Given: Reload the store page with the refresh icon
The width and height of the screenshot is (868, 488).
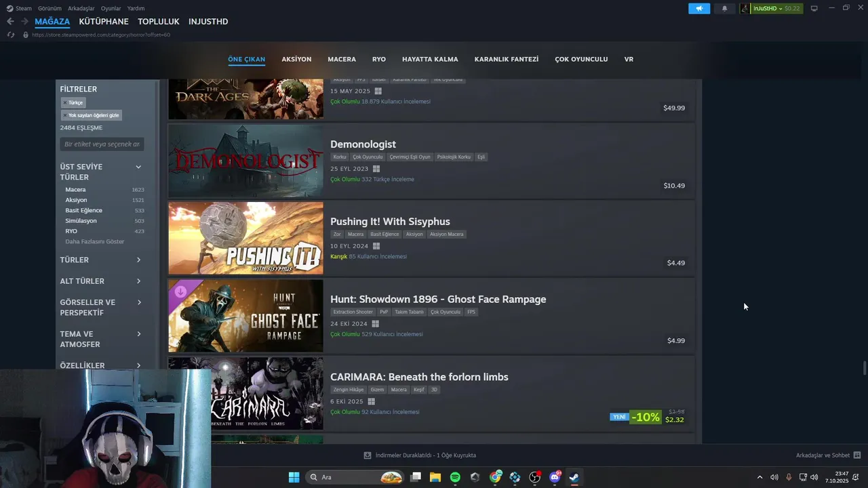Looking at the screenshot, I should tap(11, 35).
